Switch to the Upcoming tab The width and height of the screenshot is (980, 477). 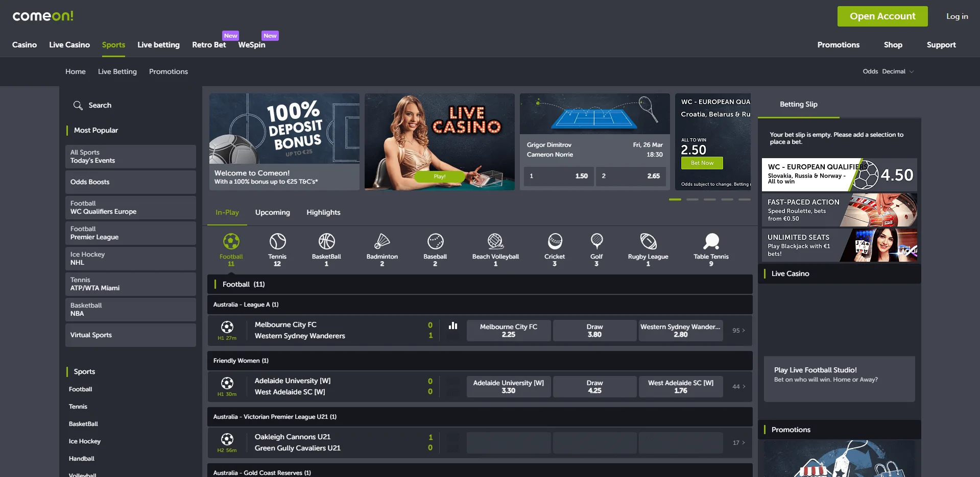(x=272, y=213)
